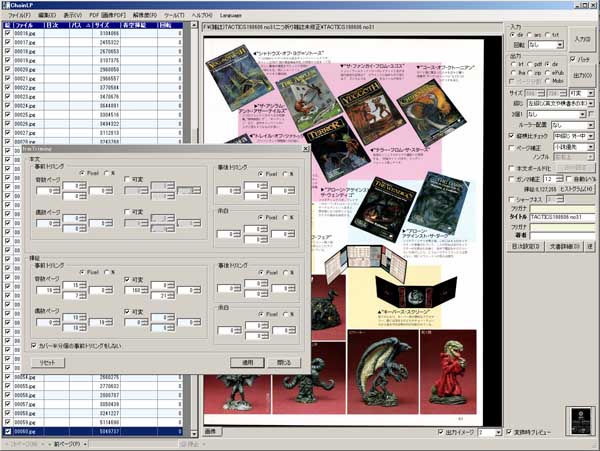
Task: Click the 目次設定 button
Action: 525,246
